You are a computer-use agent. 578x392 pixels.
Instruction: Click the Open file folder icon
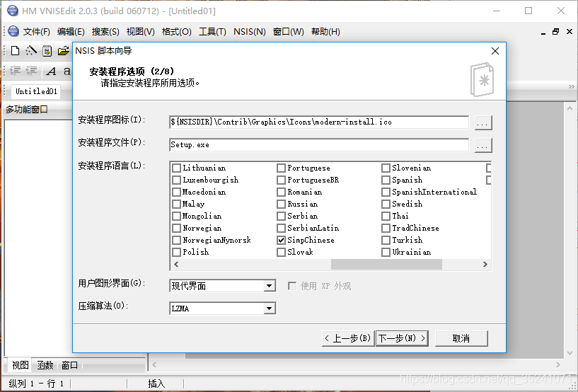[63, 50]
